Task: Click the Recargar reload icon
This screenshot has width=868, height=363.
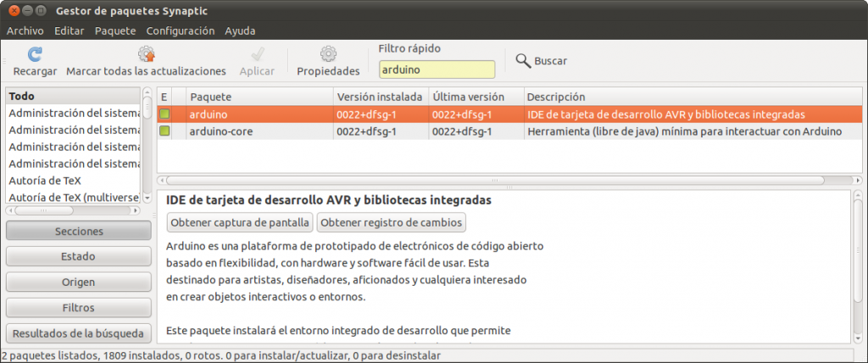Action: point(35,55)
